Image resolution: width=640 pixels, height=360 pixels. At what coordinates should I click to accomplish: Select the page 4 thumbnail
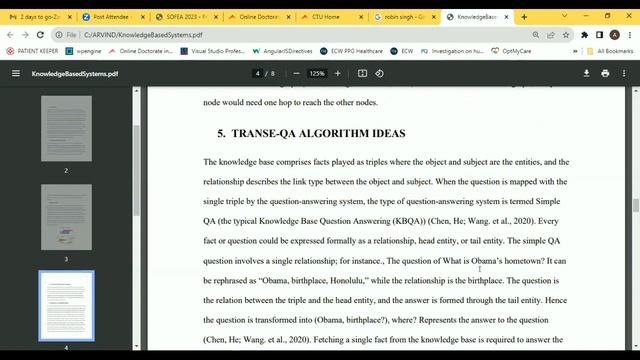[67, 306]
